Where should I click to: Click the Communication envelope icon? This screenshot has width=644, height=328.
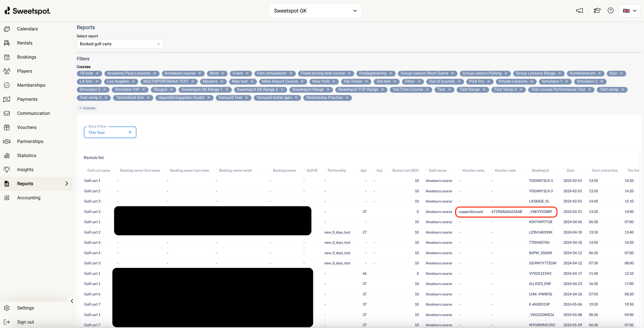(7, 113)
